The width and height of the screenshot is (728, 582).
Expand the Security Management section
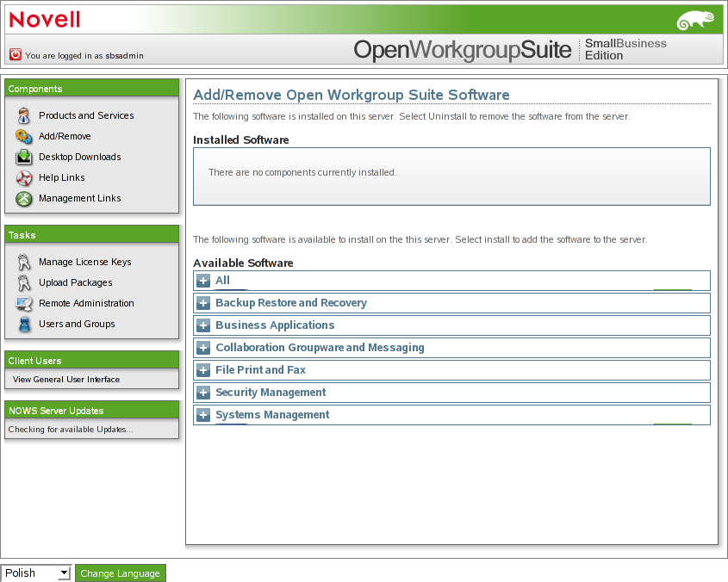point(203,393)
